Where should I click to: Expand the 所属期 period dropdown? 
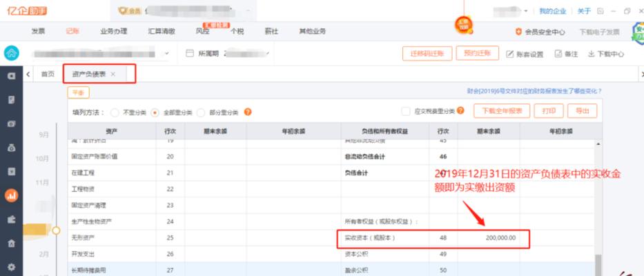268,53
